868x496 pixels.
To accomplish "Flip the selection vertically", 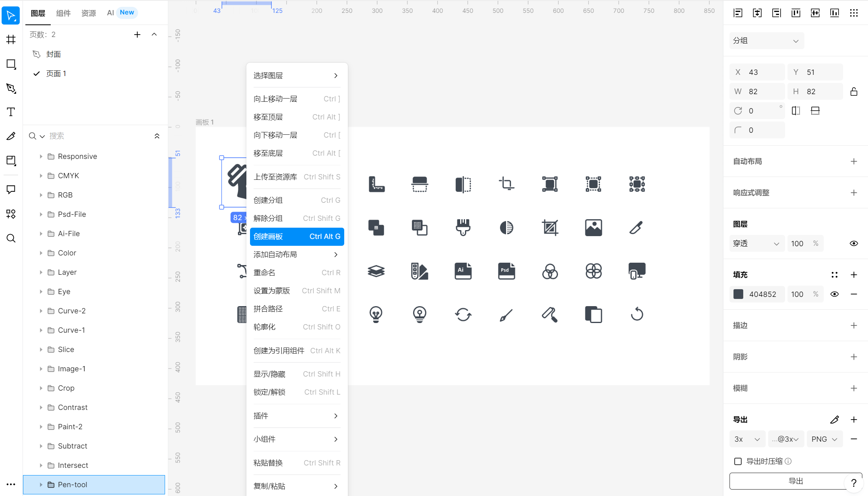I will click(815, 111).
